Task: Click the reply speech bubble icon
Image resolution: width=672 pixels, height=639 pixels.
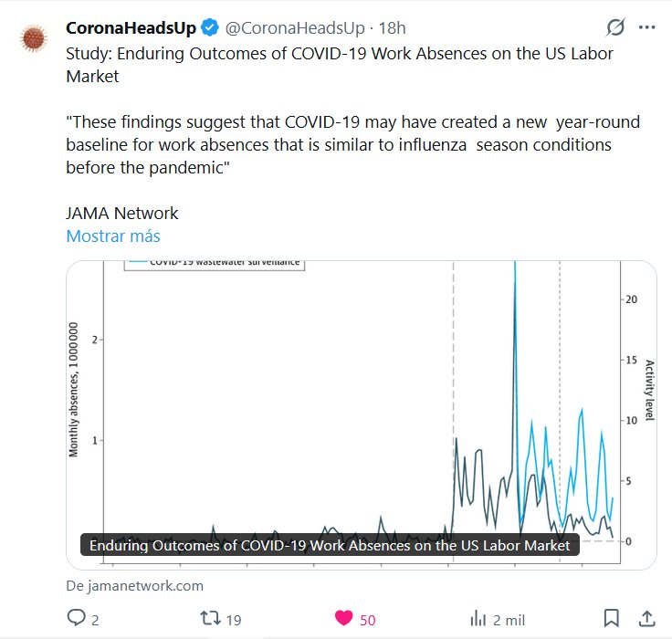Action: coord(77,619)
